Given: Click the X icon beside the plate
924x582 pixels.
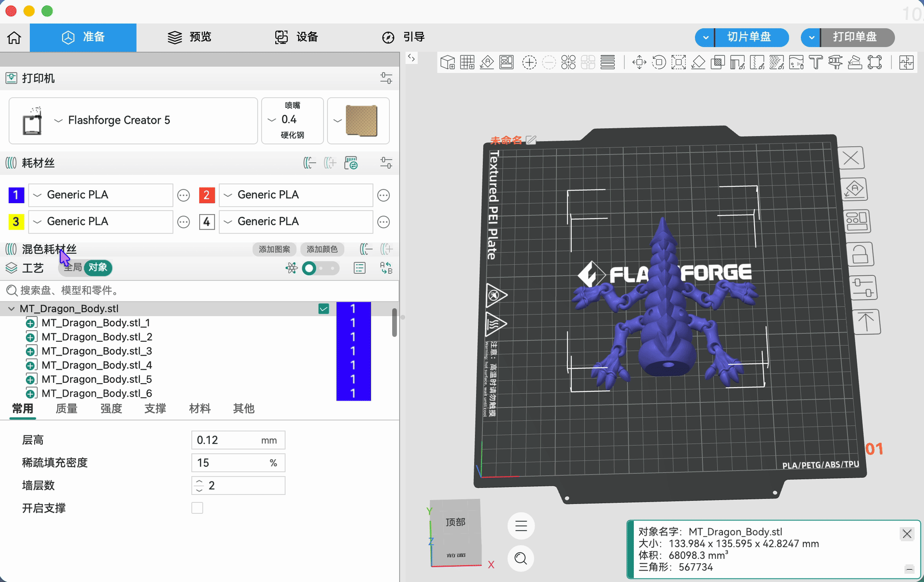Looking at the screenshot, I should coord(851,158).
